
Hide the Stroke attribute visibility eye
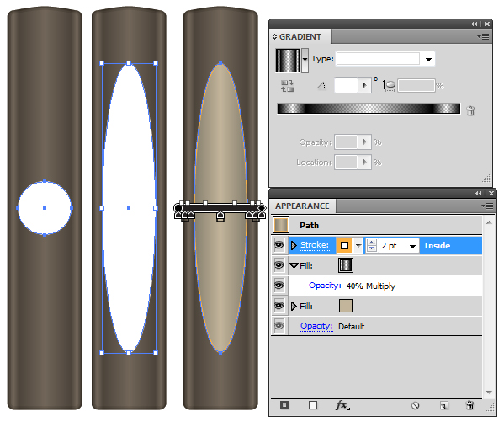click(x=279, y=245)
